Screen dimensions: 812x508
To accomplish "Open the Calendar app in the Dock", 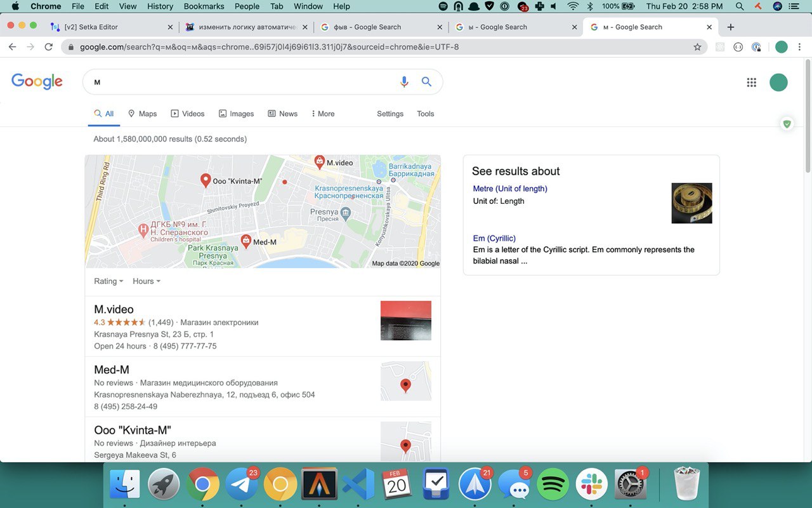I will [x=397, y=485].
